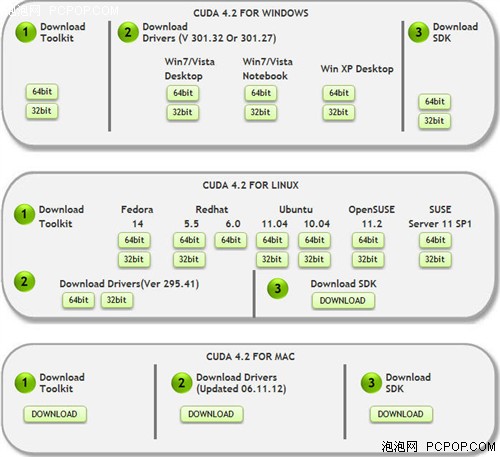Download 64bit SUSE Server 11 SP1 toolkit

[x=435, y=240]
